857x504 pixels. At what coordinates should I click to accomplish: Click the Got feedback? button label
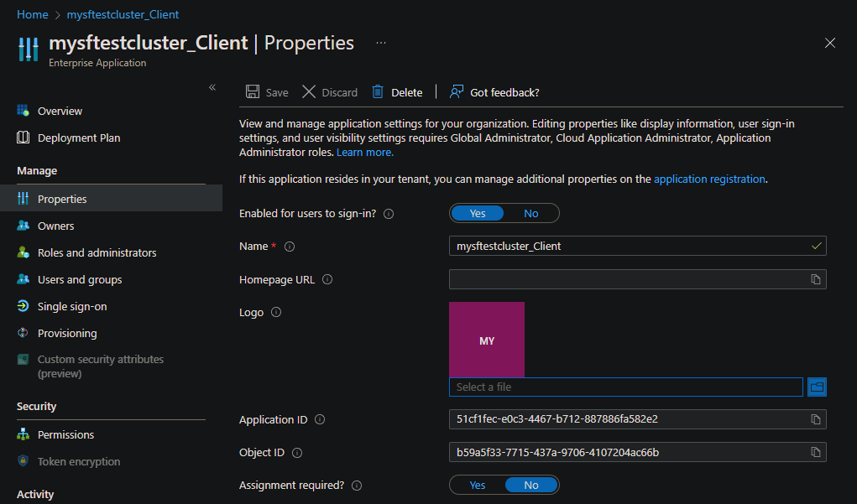click(x=504, y=93)
